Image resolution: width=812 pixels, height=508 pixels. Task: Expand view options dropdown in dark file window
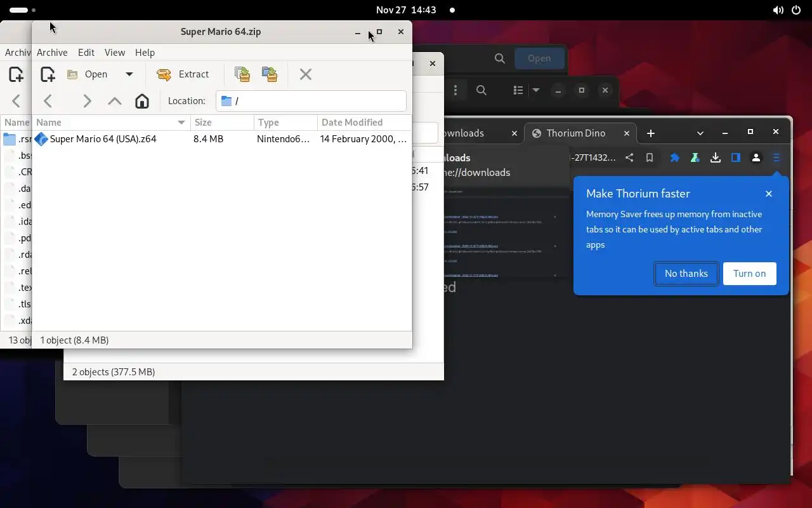[x=536, y=90]
